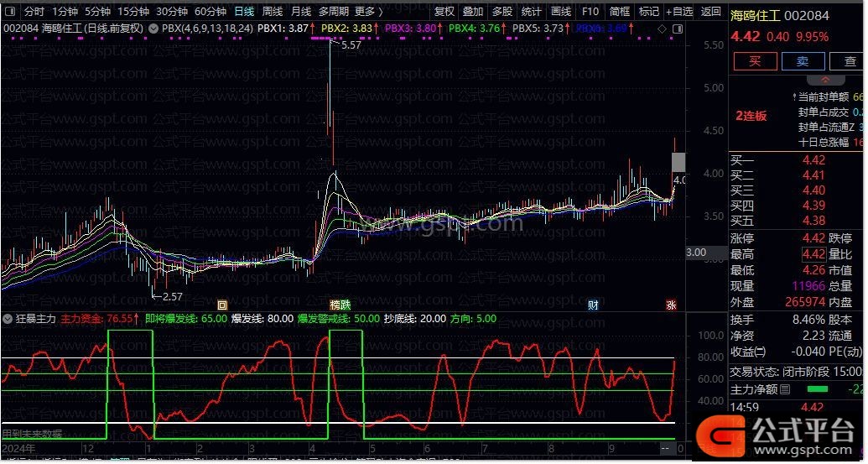Click the window panel icon beside the diamond

tap(677, 29)
